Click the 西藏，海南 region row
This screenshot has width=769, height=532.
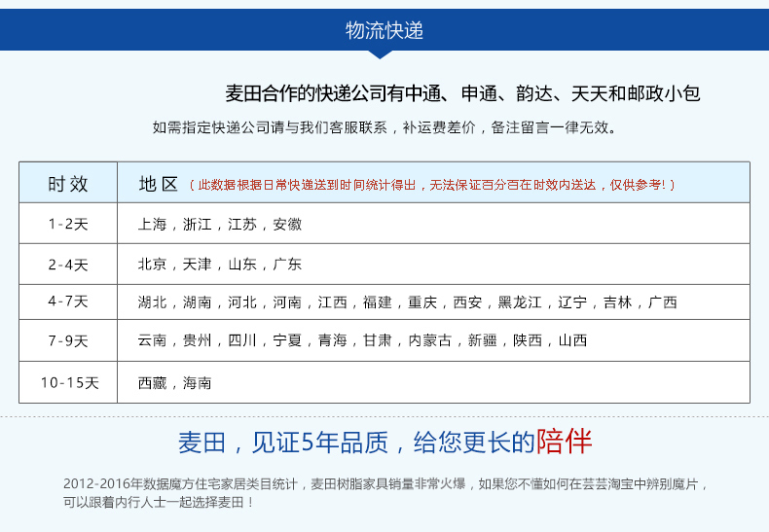click(x=433, y=382)
